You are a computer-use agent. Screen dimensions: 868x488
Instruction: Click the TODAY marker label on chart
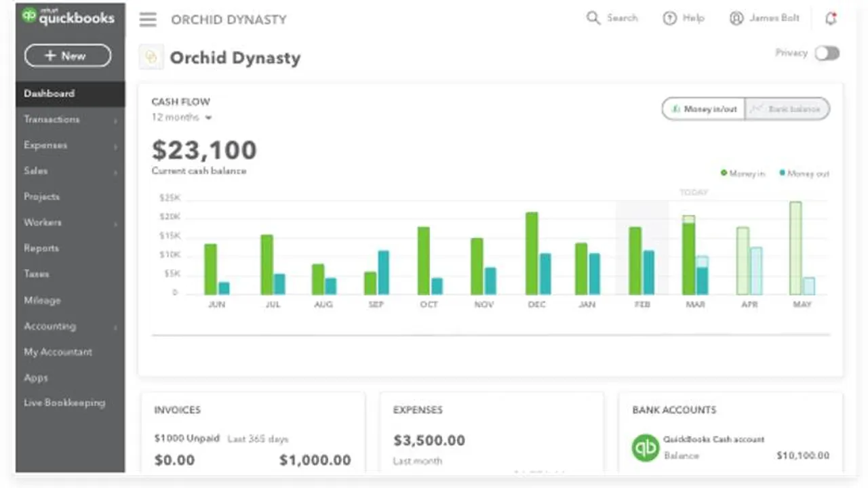point(694,192)
